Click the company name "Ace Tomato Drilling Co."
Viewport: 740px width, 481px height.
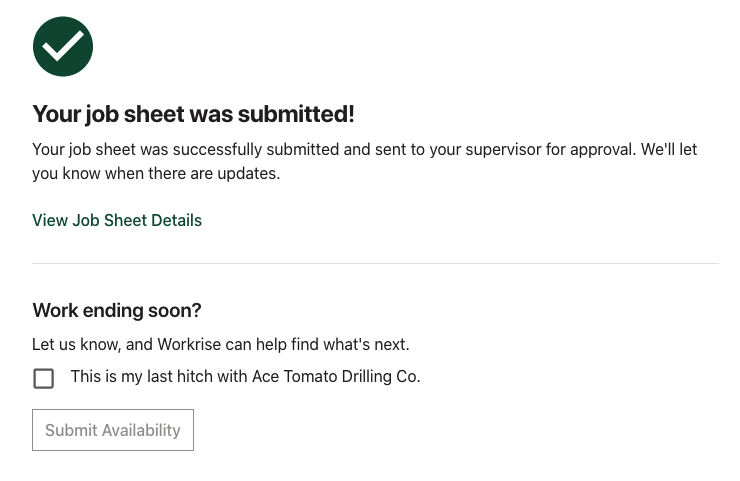point(336,377)
